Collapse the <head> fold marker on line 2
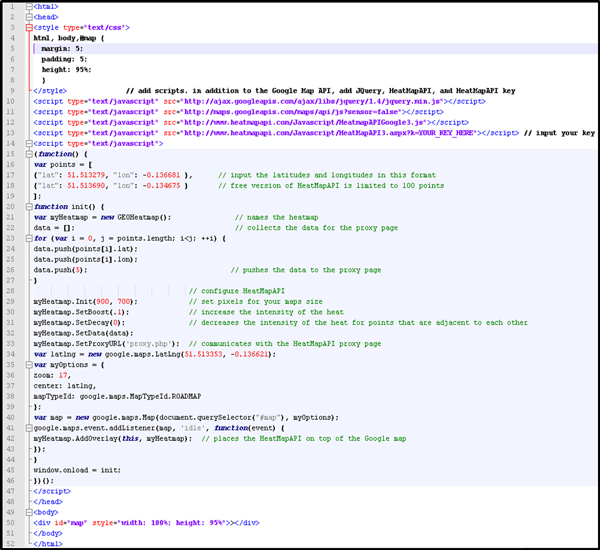 [x=29, y=17]
